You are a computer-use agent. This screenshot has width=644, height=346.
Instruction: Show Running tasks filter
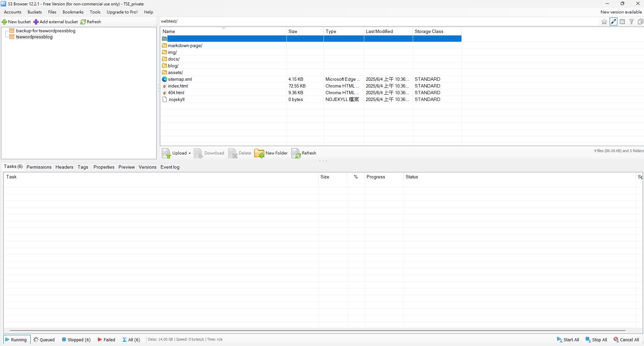point(16,340)
